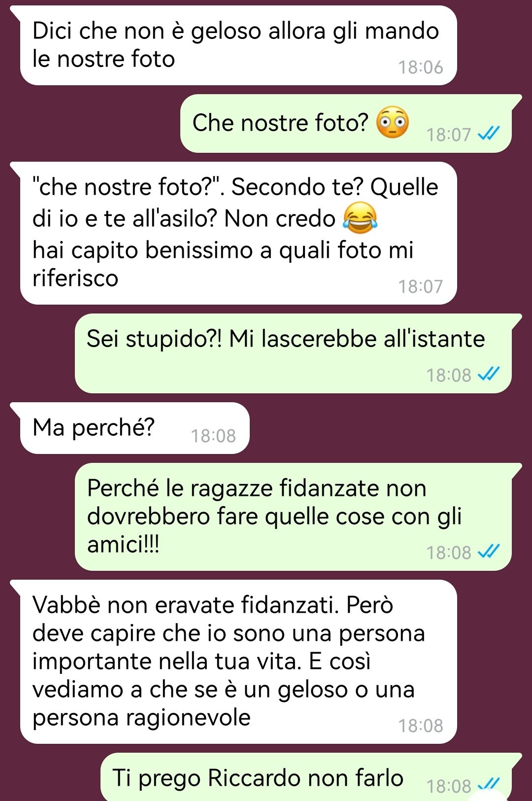The height and width of the screenshot is (801, 532).
Task: Tap 18:08 timestamp on 'persona ragionevole' message
Action: (421, 726)
